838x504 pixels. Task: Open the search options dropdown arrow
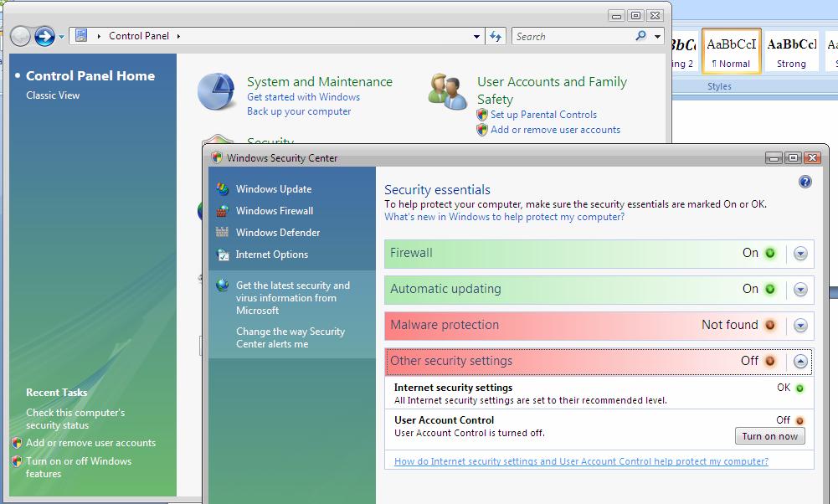point(657,36)
